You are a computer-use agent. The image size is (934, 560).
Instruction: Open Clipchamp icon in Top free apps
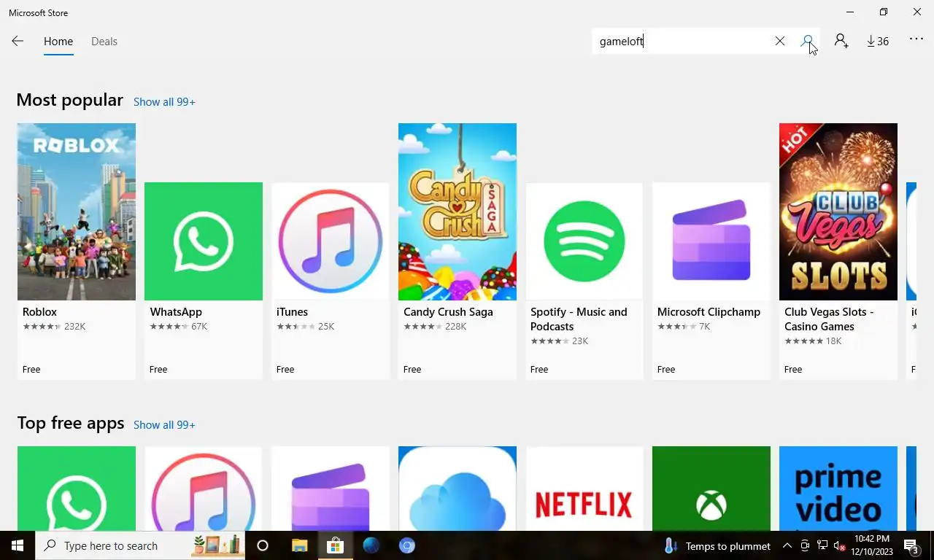coord(331,489)
